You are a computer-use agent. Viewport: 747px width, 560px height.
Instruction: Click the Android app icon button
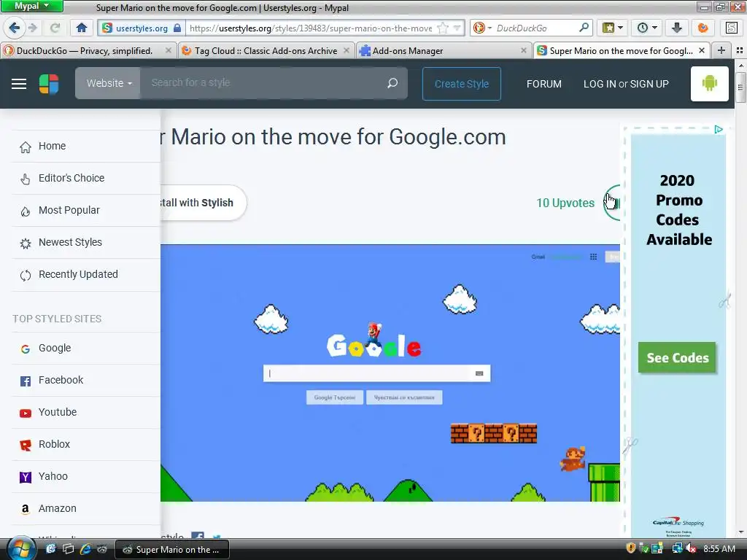point(709,84)
